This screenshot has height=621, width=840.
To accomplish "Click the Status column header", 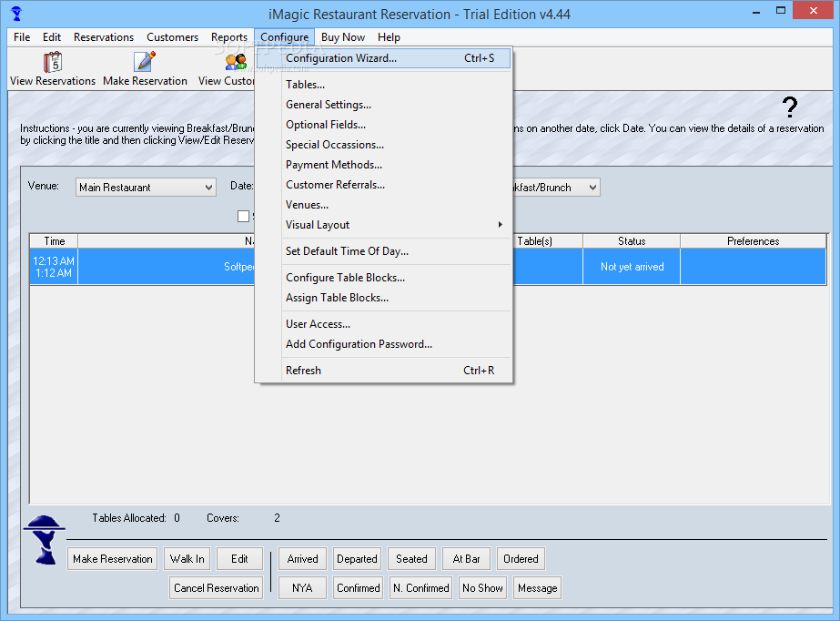I will coord(632,241).
